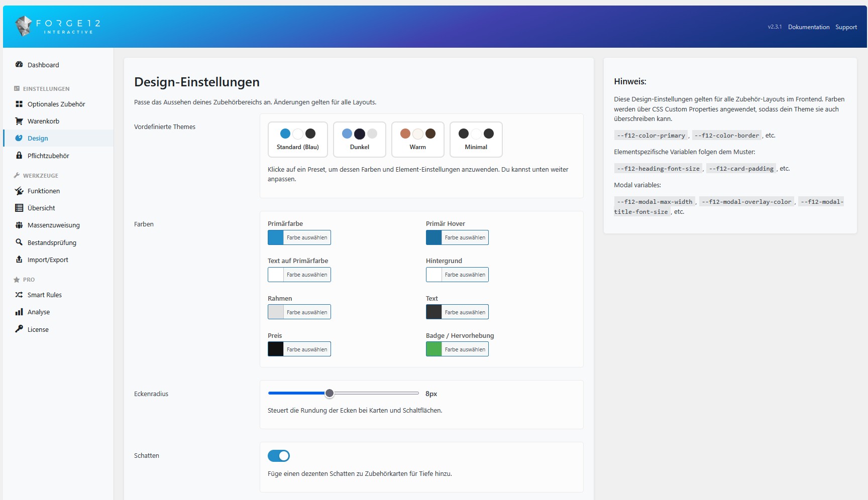Image resolution: width=868 pixels, height=500 pixels.
Task: Open the Dokumentation link
Action: pos(808,27)
